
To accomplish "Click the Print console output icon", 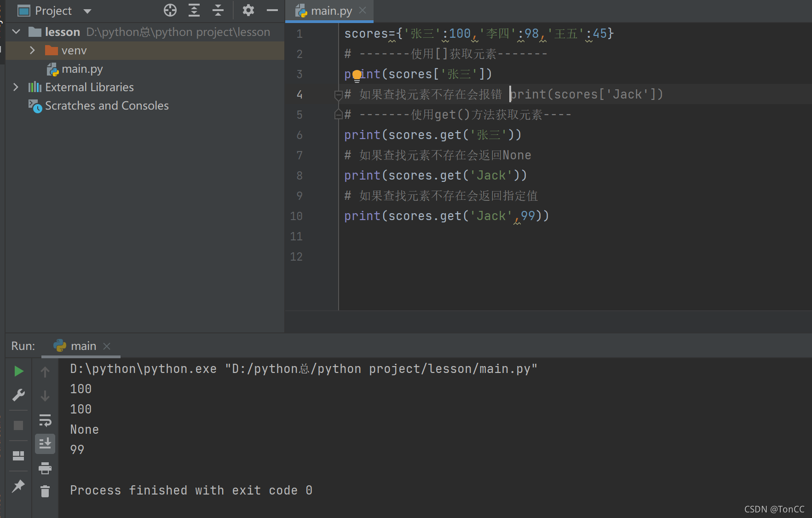I will tap(45, 468).
